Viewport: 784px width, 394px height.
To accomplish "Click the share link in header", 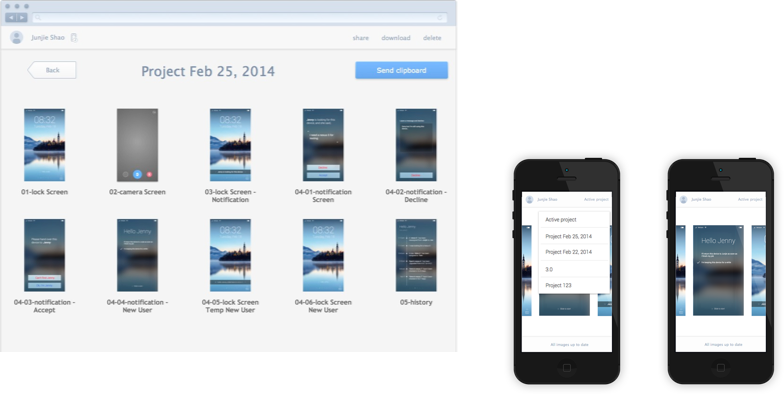I will pyautogui.click(x=360, y=38).
